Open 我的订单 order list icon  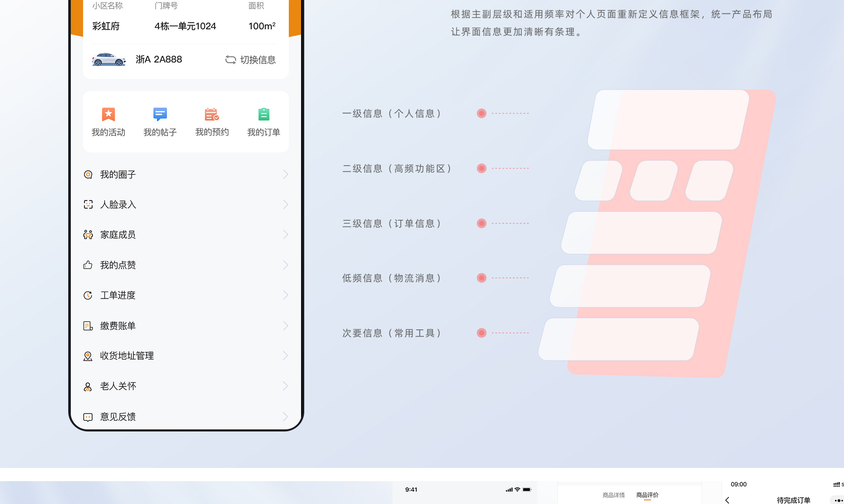(x=263, y=114)
